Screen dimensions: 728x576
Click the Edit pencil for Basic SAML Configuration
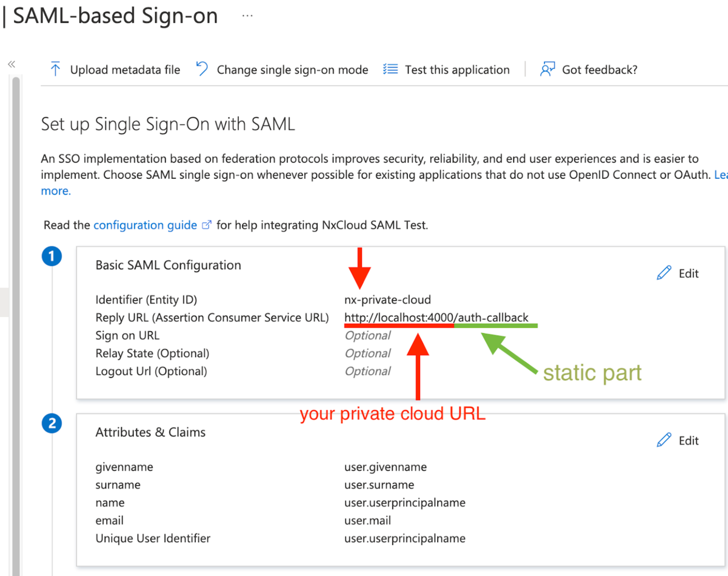[x=665, y=273]
